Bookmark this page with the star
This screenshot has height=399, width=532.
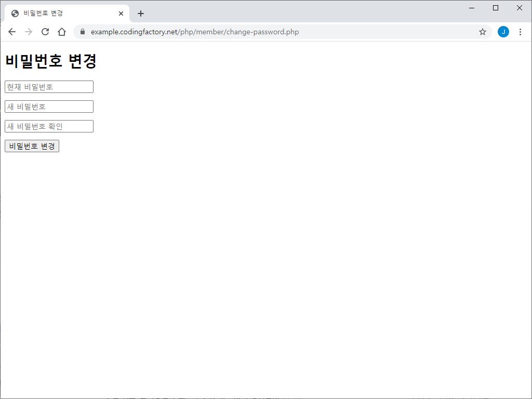483,32
